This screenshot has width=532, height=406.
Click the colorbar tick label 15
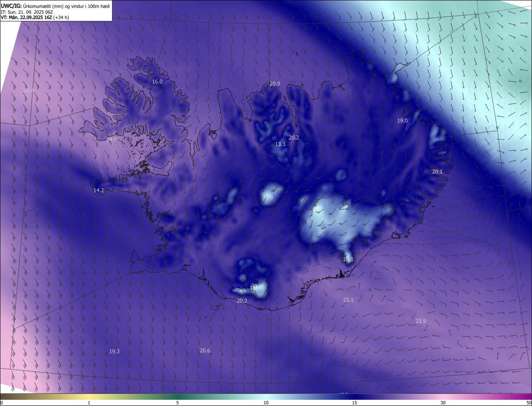click(x=355, y=403)
